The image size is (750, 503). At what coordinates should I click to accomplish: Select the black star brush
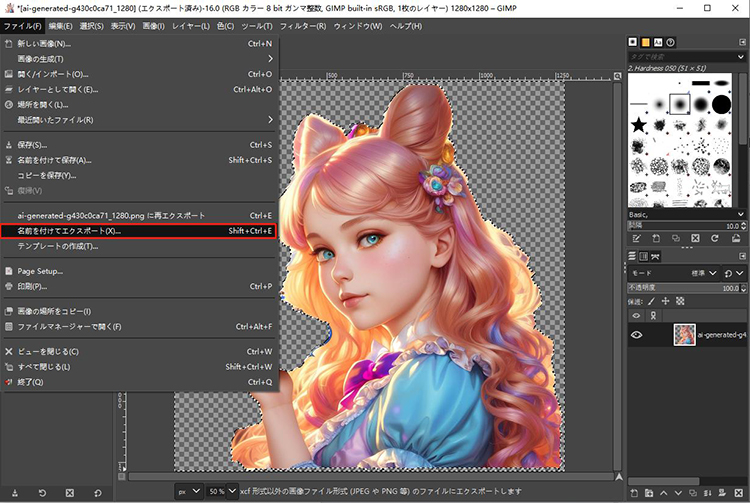[x=638, y=125]
